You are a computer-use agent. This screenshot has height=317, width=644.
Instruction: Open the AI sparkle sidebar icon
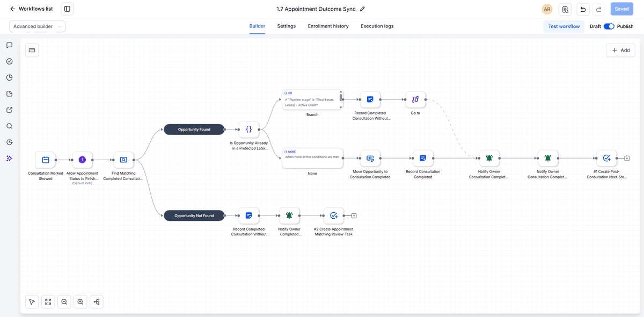[x=9, y=158]
